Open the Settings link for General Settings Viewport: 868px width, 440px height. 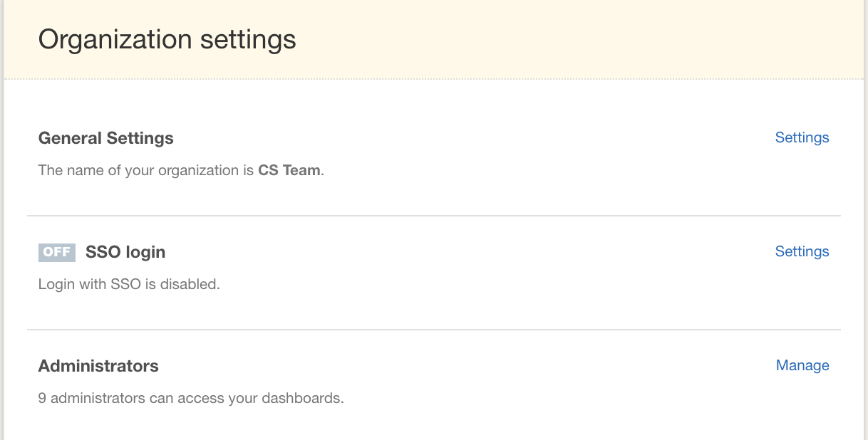coord(802,137)
